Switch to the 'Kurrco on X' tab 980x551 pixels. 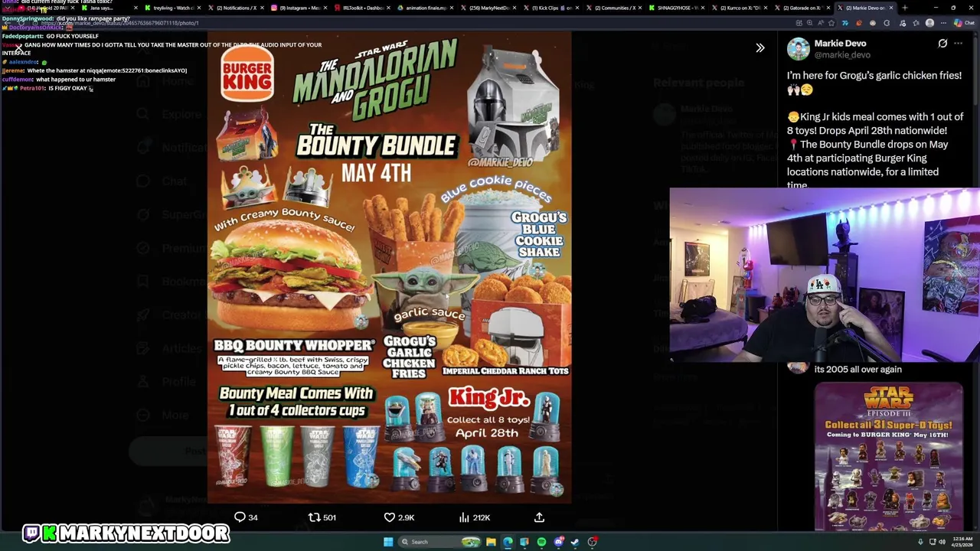[x=740, y=8]
